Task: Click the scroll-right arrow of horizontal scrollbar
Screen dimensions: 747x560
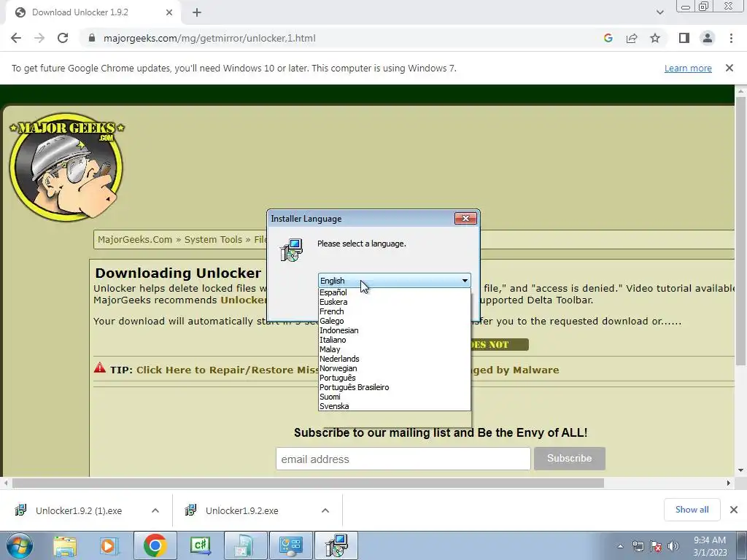Action: click(x=729, y=483)
